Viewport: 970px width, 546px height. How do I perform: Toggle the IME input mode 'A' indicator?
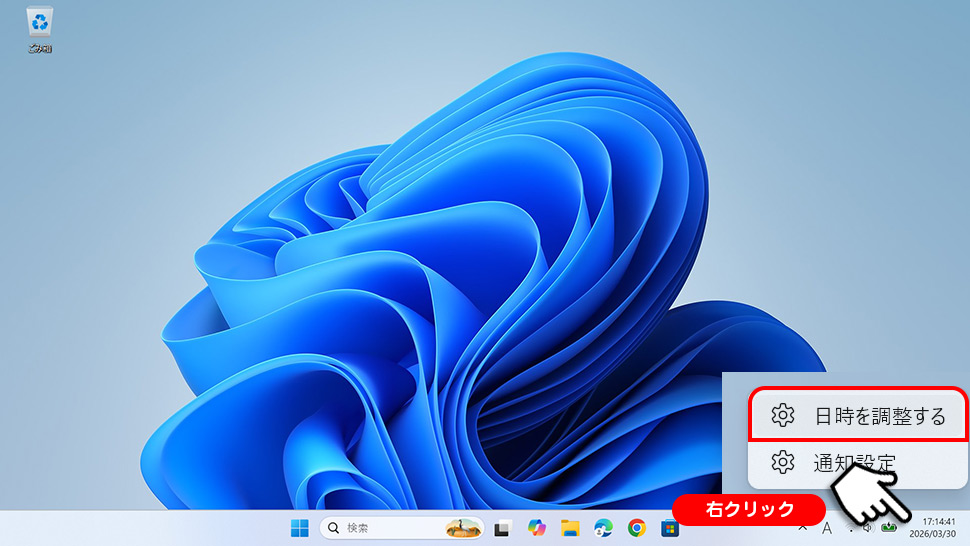tap(827, 528)
